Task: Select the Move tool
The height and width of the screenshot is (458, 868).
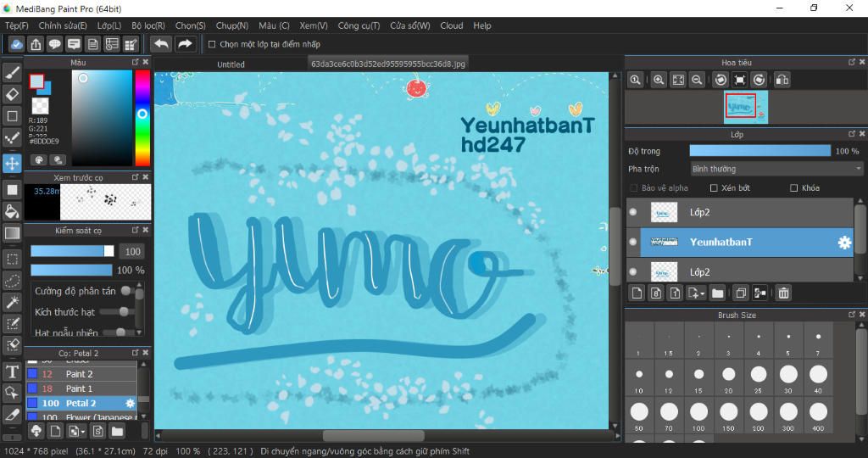Action: tap(12, 164)
